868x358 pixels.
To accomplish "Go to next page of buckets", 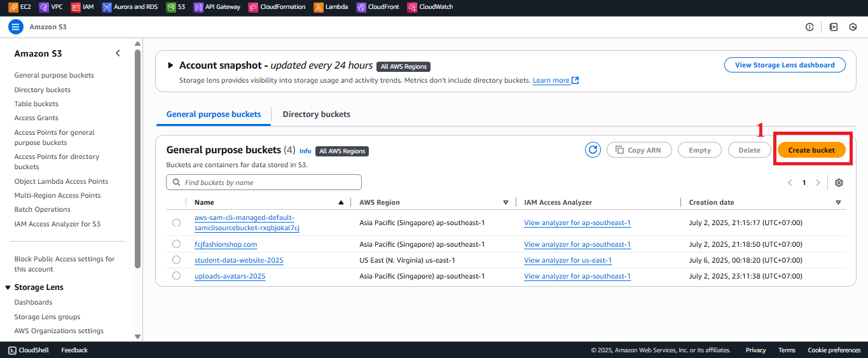I will point(818,182).
